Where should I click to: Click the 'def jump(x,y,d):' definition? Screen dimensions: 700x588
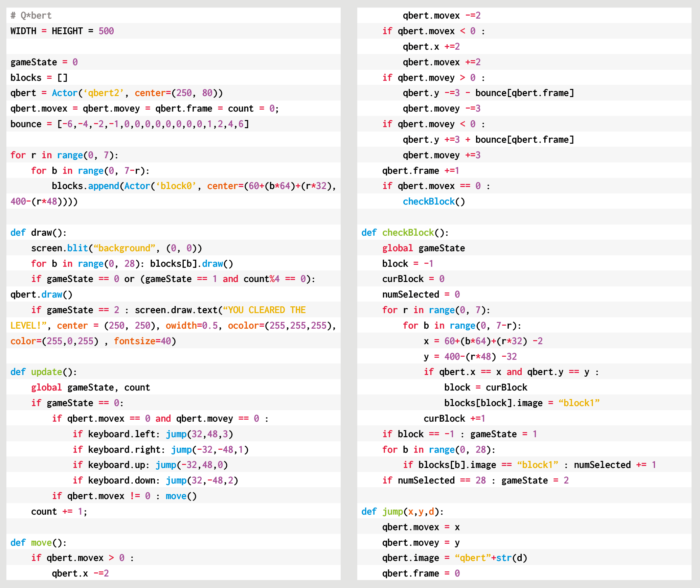point(402,512)
